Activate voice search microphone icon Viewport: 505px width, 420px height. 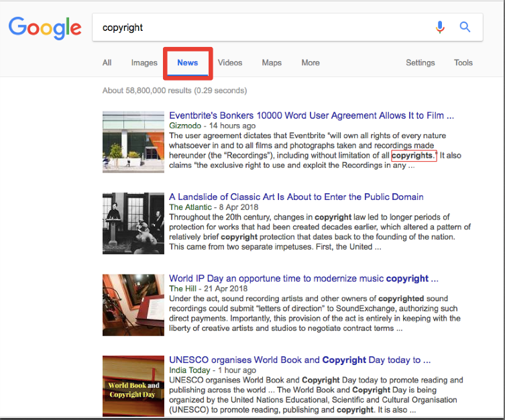click(x=440, y=27)
